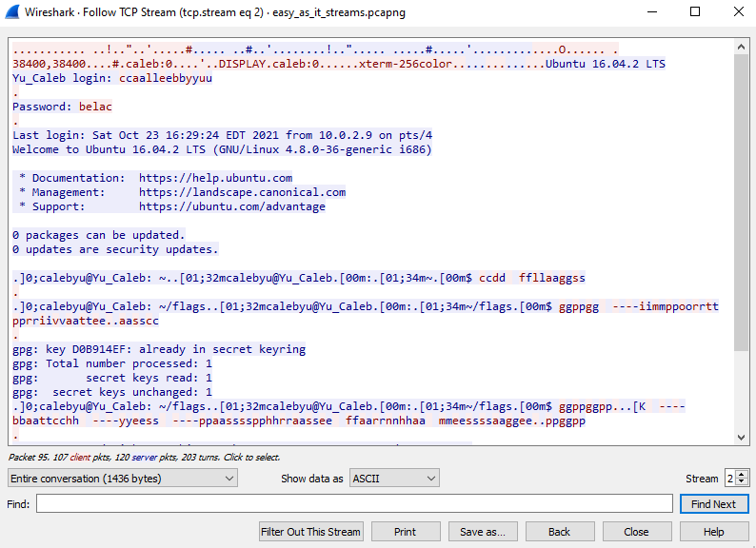This screenshot has height=548, width=756.
Task: Minimize the Follow TCP Stream window
Action: (652, 11)
